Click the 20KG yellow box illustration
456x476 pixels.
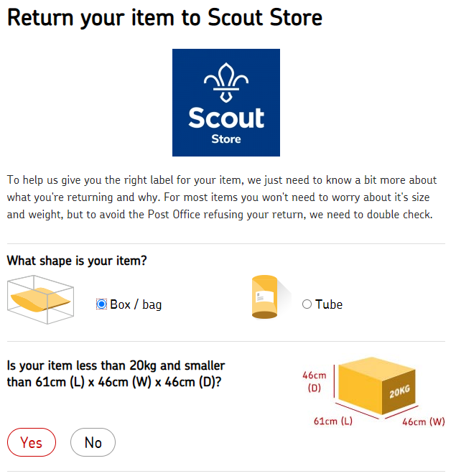coord(377,386)
